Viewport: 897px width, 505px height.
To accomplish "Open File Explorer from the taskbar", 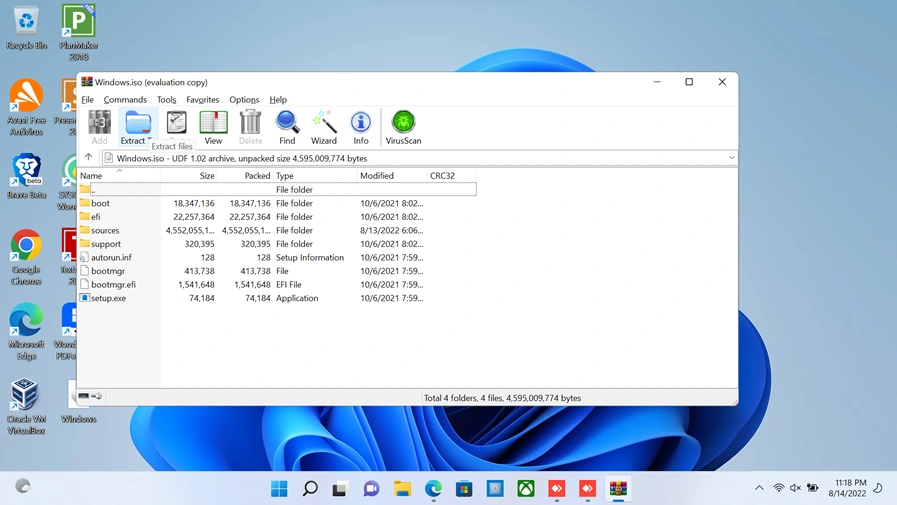I will coord(403,488).
